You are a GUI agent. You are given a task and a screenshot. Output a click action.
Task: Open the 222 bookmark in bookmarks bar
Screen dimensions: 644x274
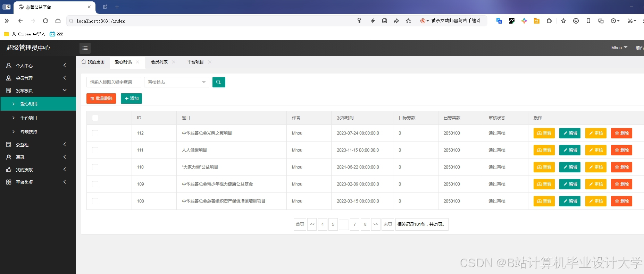coord(56,34)
